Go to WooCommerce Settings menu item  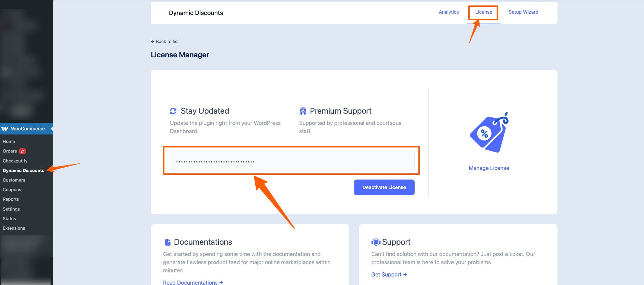[11, 209]
